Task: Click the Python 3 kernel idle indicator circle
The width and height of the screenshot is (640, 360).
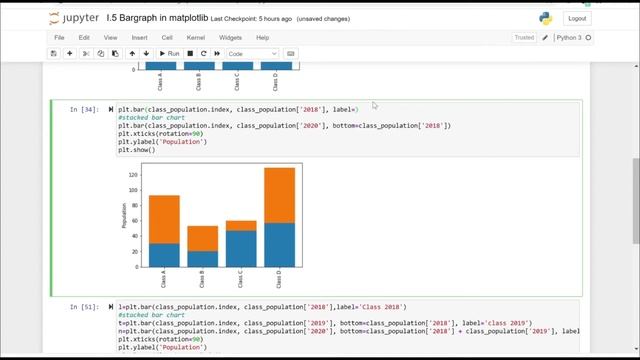Action: point(588,38)
